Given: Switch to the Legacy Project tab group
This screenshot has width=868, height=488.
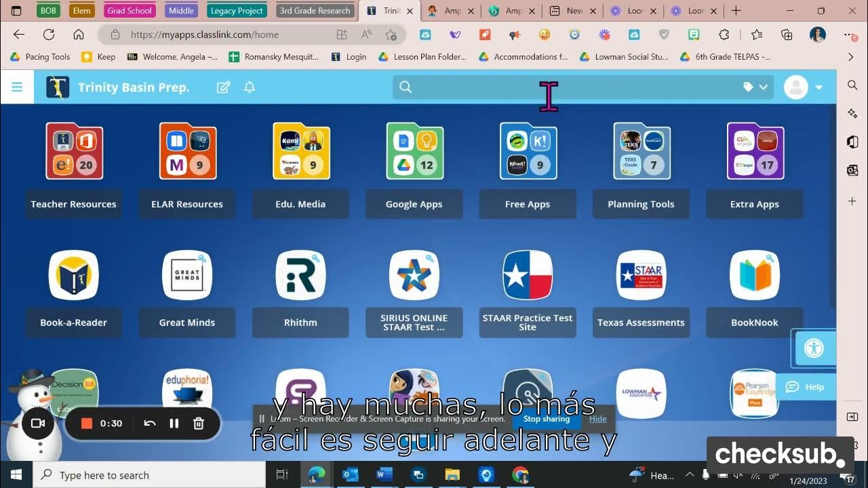Looking at the screenshot, I should coord(237,11).
